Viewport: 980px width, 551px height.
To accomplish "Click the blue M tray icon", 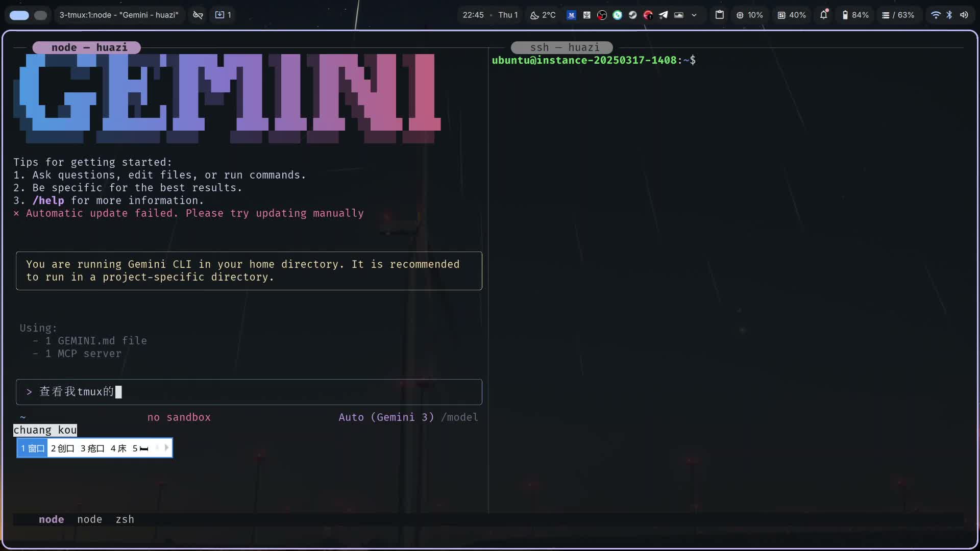I will coord(572,15).
